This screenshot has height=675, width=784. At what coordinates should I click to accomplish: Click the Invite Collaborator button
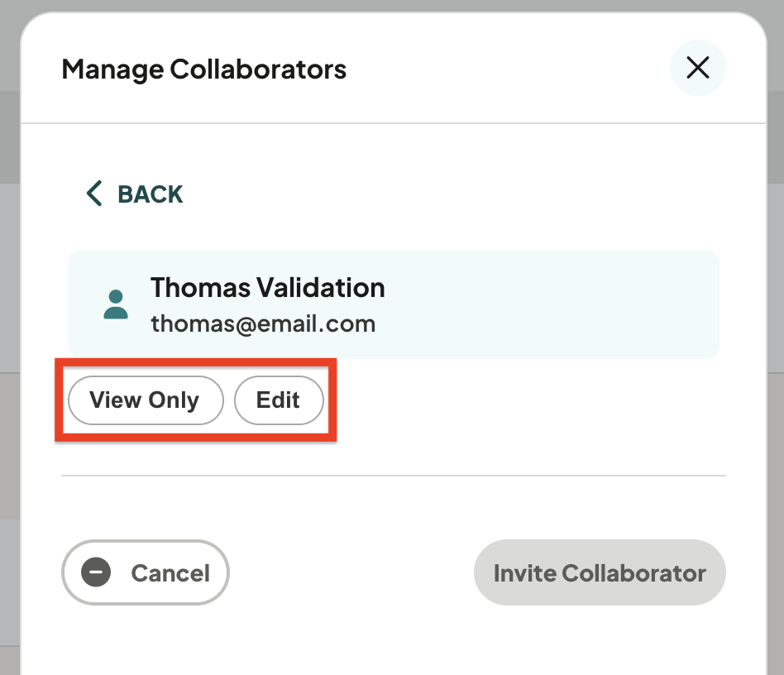[x=600, y=572]
